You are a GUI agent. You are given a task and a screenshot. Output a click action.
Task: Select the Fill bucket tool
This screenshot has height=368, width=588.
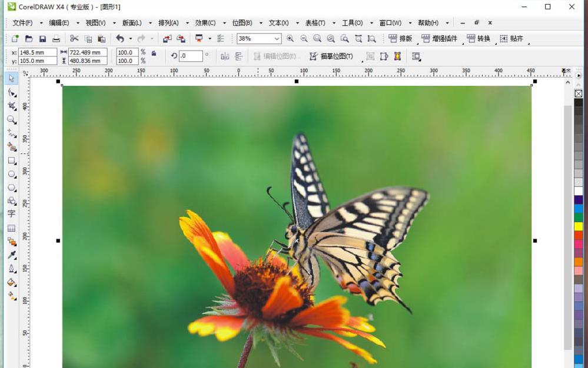(12, 282)
